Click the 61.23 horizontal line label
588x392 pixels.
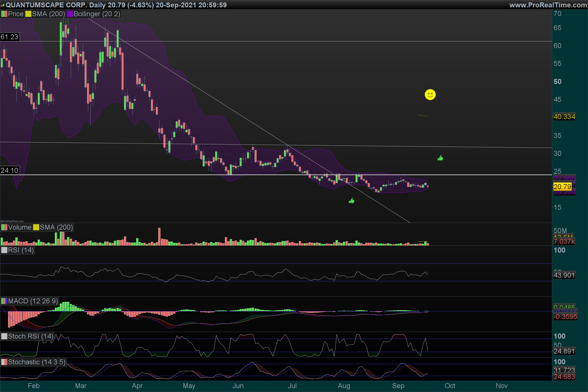point(10,37)
